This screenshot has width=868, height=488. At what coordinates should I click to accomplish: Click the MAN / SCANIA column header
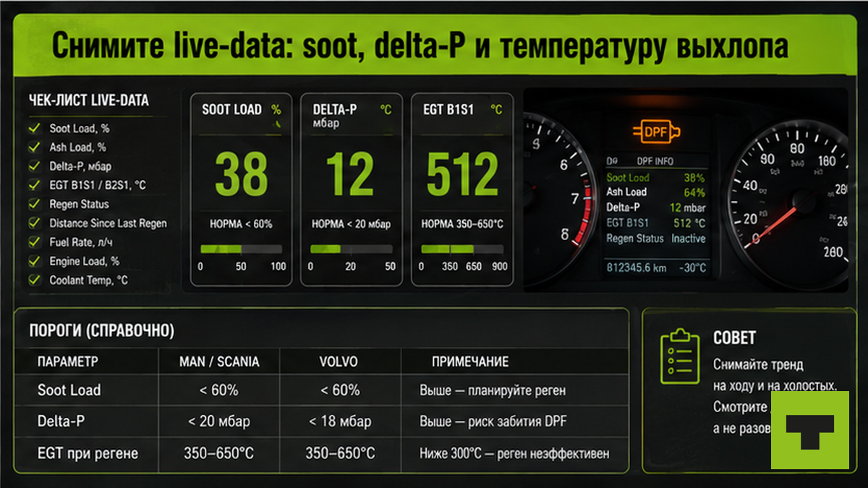(x=219, y=361)
